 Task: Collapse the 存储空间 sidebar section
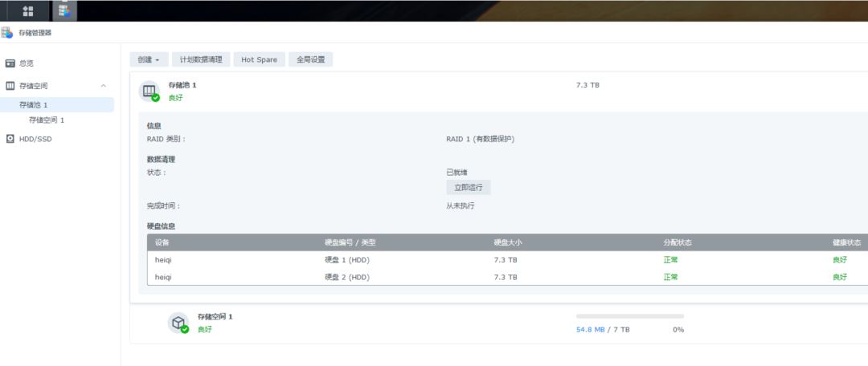click(x=103, y=86)
